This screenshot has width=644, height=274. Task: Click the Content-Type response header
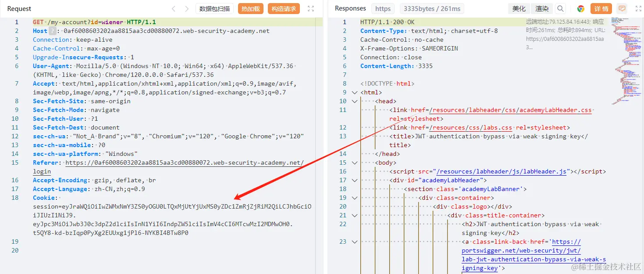[x=429, y=31]
